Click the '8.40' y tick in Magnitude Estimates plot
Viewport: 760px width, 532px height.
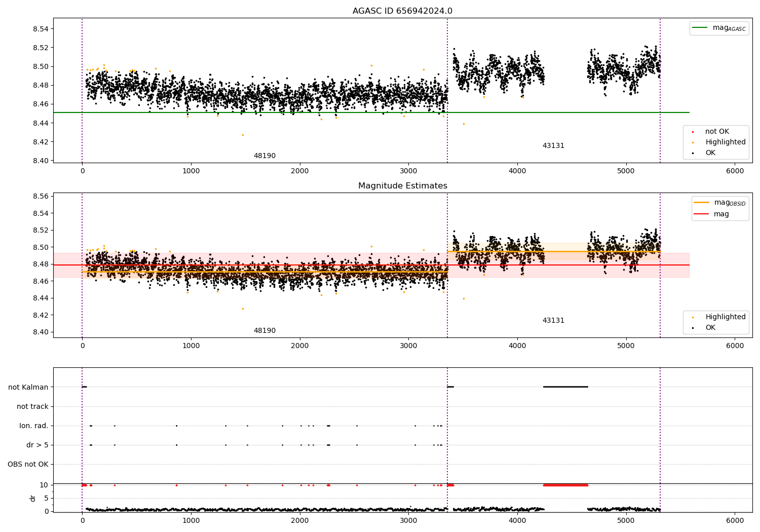click(x=41, y=332)
